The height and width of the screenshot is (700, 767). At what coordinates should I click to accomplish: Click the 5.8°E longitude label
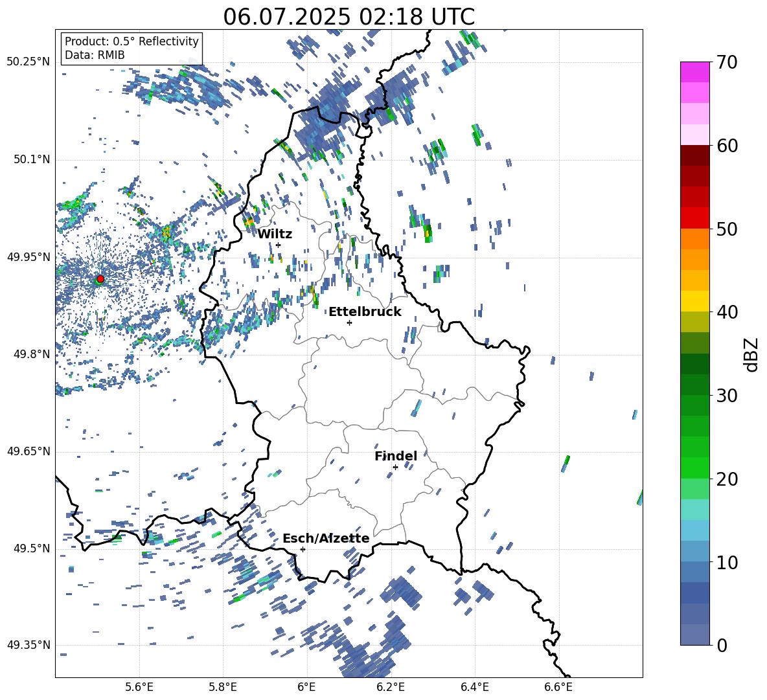(223, 687)
